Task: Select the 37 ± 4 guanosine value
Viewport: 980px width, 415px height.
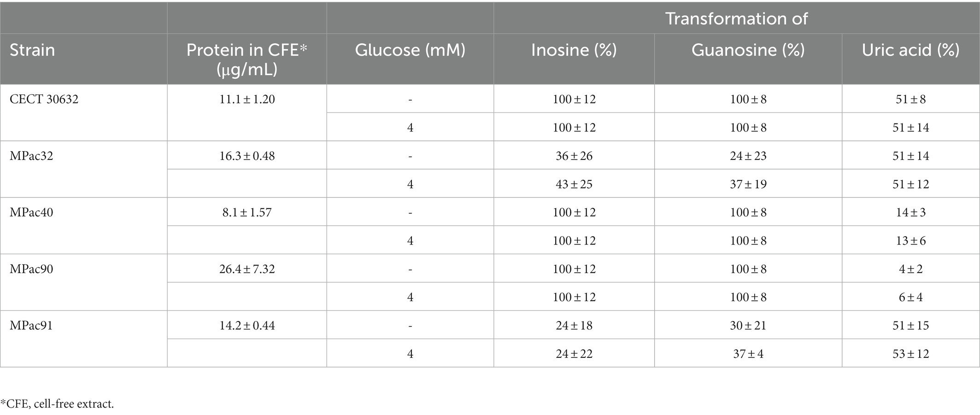Action: (748, 354)
